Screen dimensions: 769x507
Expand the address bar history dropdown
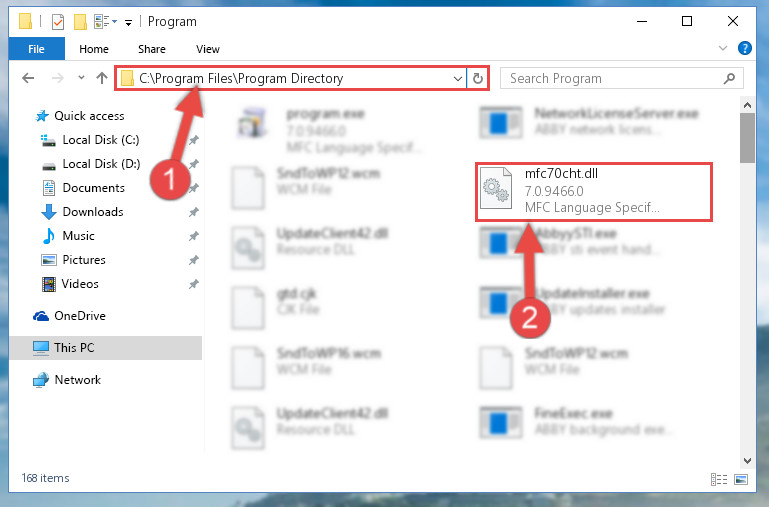[457, 78]
